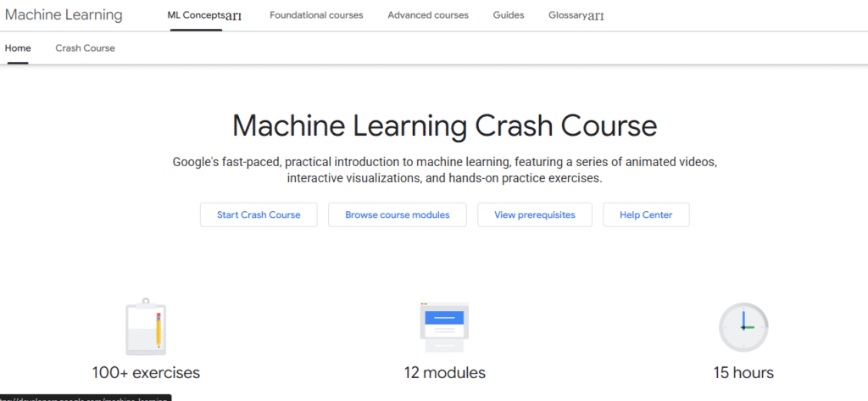868x401 pixels.
Task: Click the View prerequisites button
Action: [535, 214]
